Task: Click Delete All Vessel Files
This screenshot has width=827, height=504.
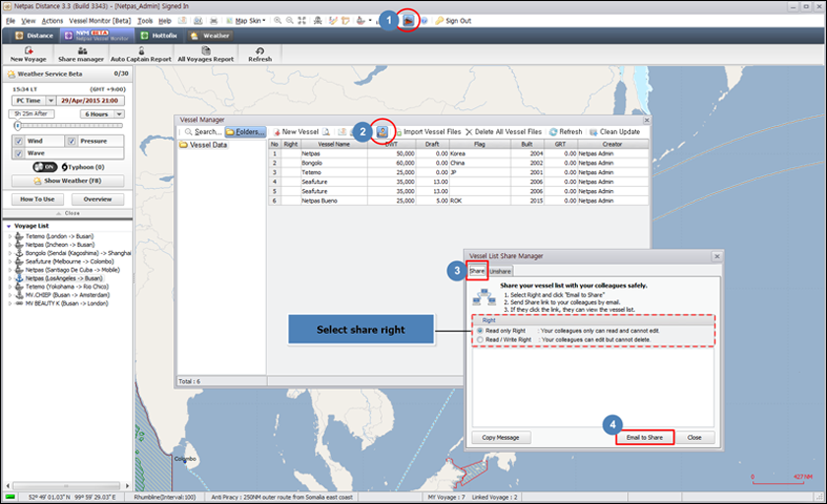Action: coord(503,132)
